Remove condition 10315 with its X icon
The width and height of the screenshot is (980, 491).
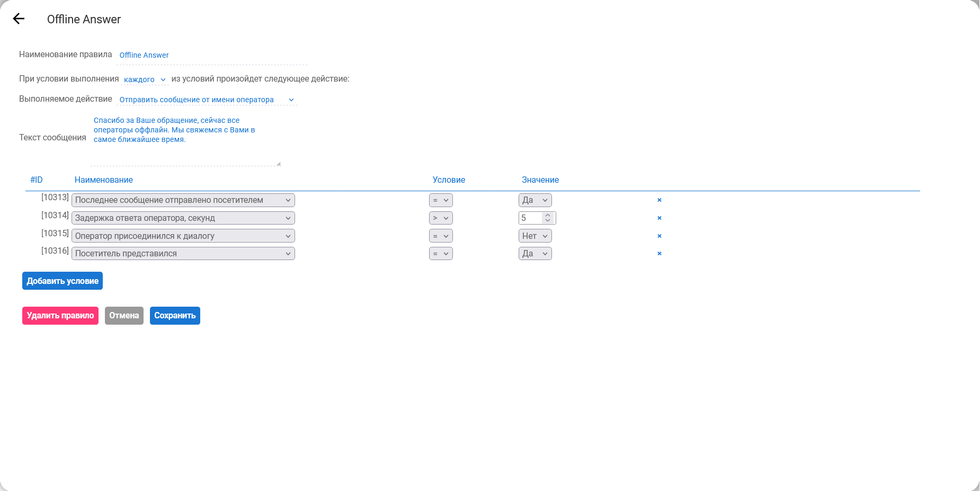click(x=660, y=236)
